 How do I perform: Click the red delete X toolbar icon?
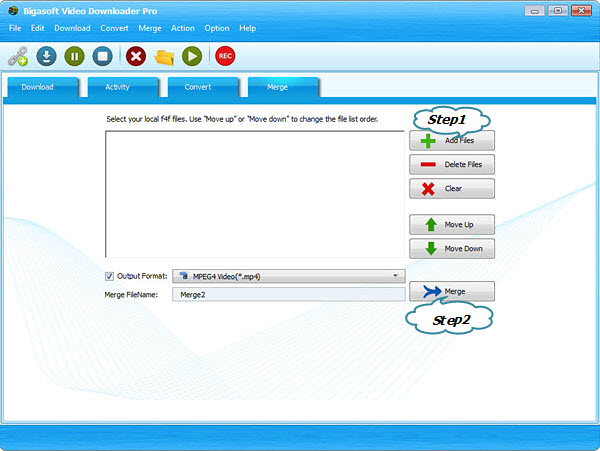[x=136, y=56]
